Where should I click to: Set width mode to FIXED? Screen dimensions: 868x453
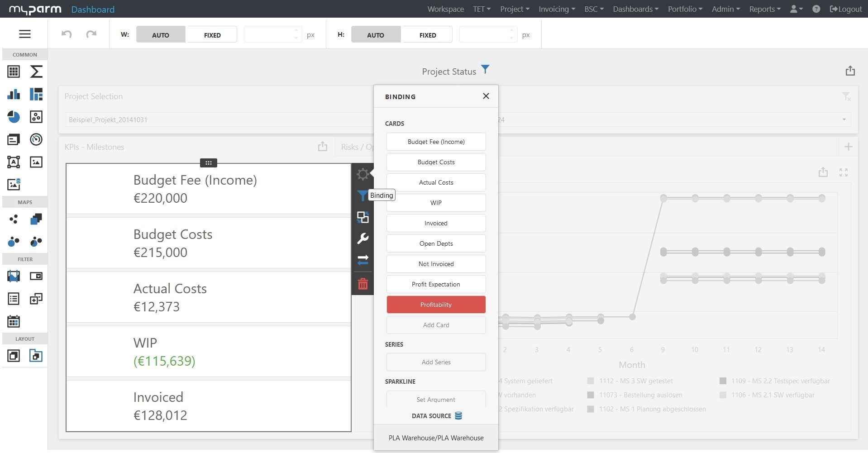point(212,35)
